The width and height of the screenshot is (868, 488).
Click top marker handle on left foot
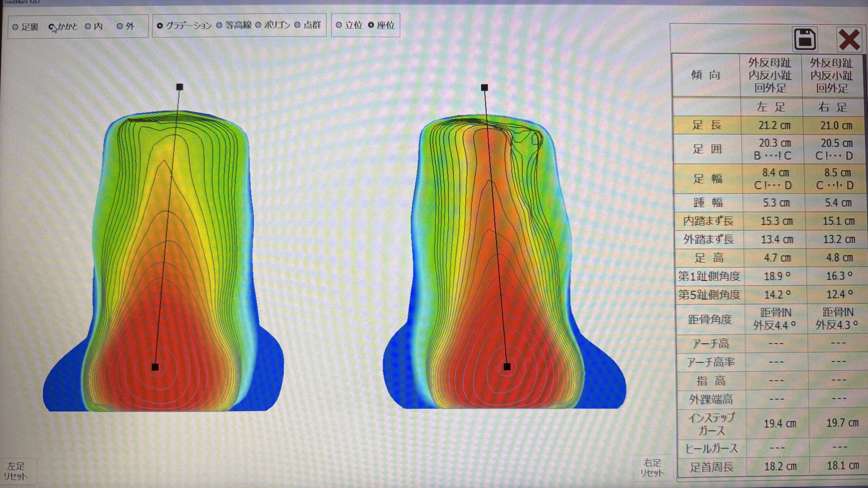(x=180, y=87)
